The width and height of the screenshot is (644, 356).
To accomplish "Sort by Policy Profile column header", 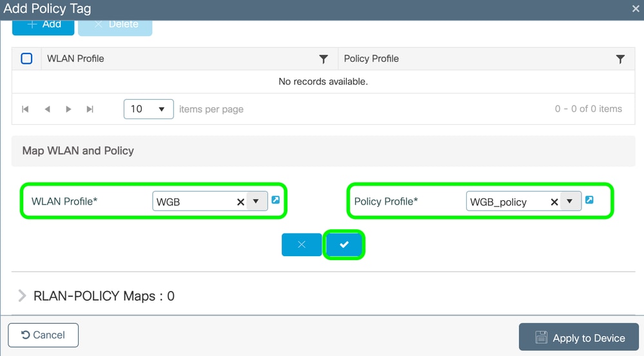I will click(371, 59).
